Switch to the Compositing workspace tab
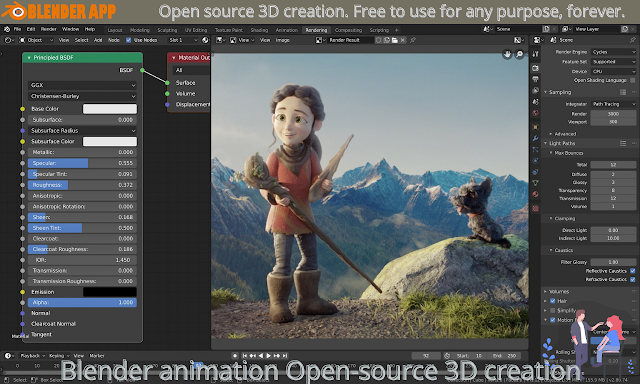Screen dimensions: 640x384 (x=348, y=30)
